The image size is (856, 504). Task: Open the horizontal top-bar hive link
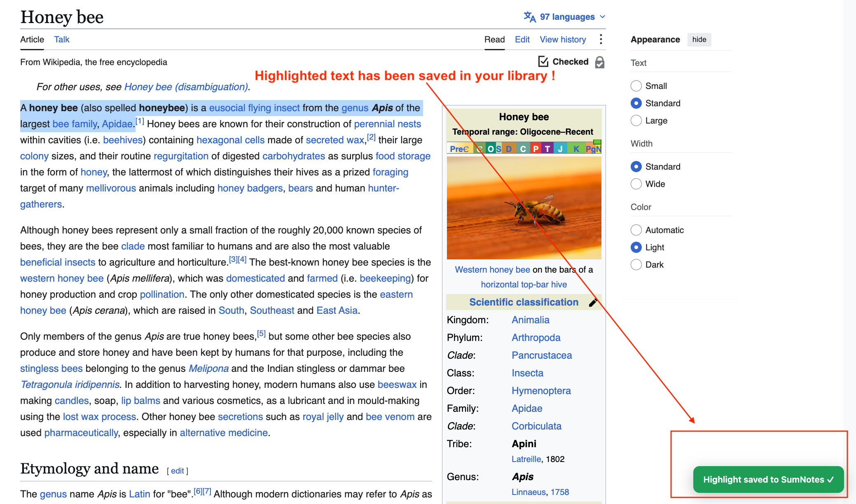click(x=524, y=285)
